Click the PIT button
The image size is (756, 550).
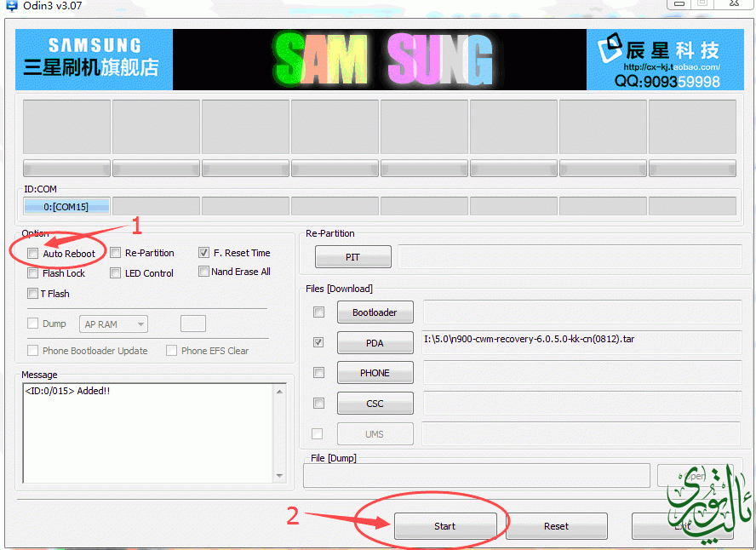353,257
